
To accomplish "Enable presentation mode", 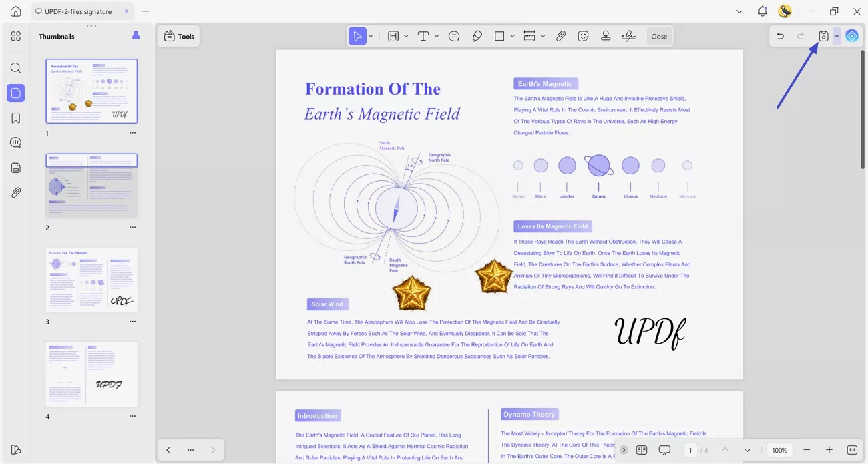I will click(x=663, y=450).
